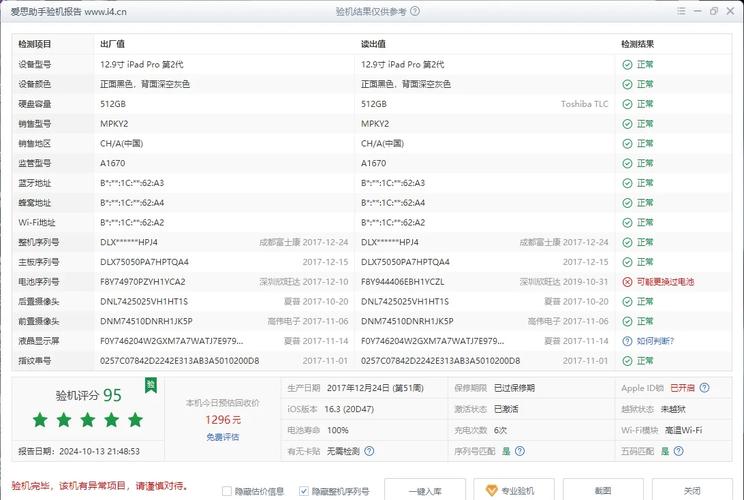Click the help icon next to Apple ID锁 已开启
The width and height of the screenshot is (744, 500).
click(705, 388)
